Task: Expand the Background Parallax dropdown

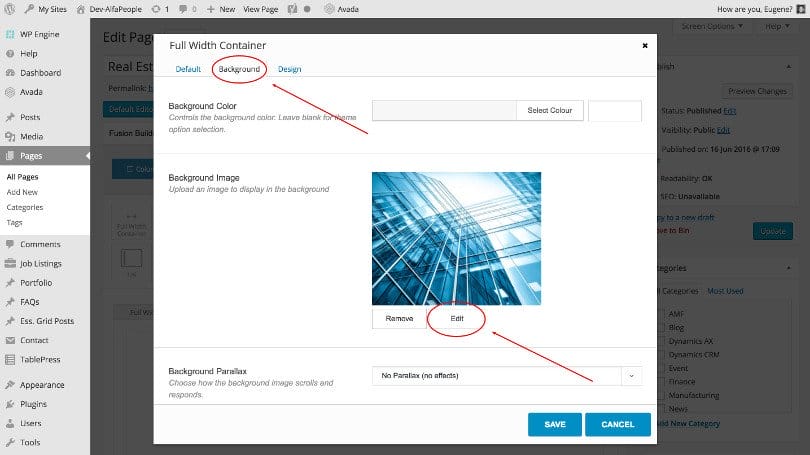Action: tap(631, 376)
